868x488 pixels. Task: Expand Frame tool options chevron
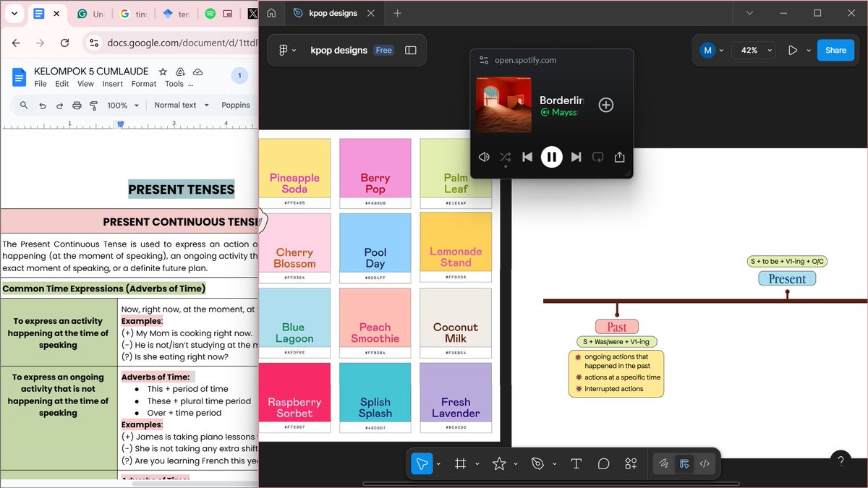(x=477, y=465)
